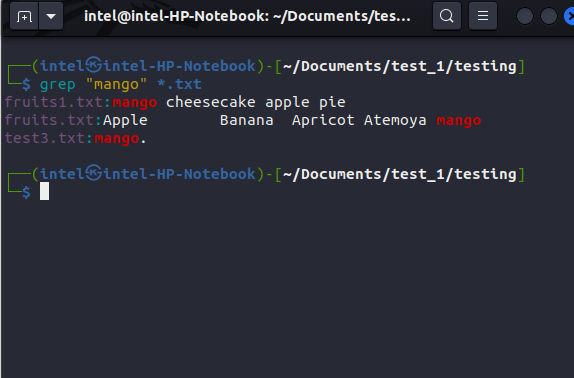Place cursor at the bottom shell prompt

(44, 191)
